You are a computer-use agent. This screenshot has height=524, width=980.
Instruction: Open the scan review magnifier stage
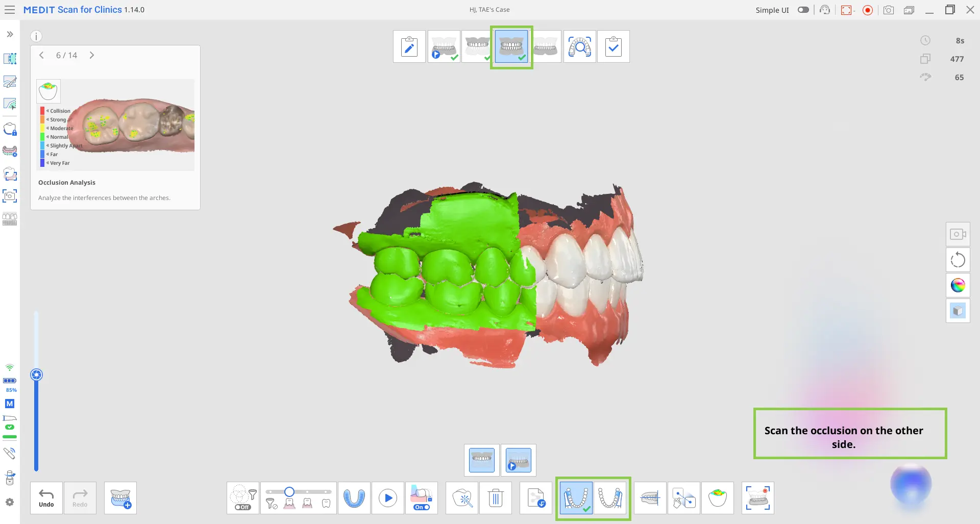[x=580, y=46]
